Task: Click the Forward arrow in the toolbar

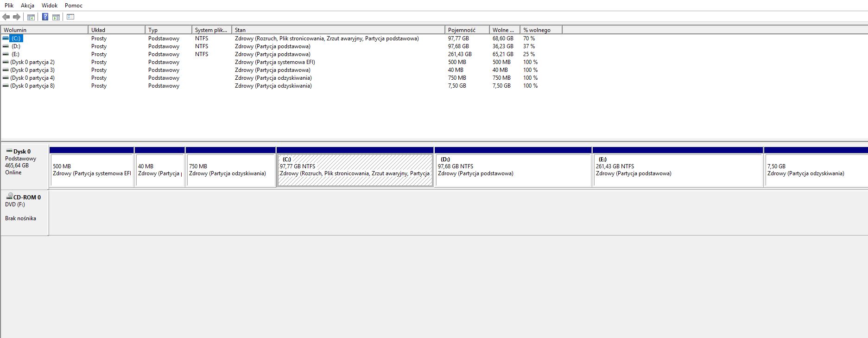Action: point(17,17)
